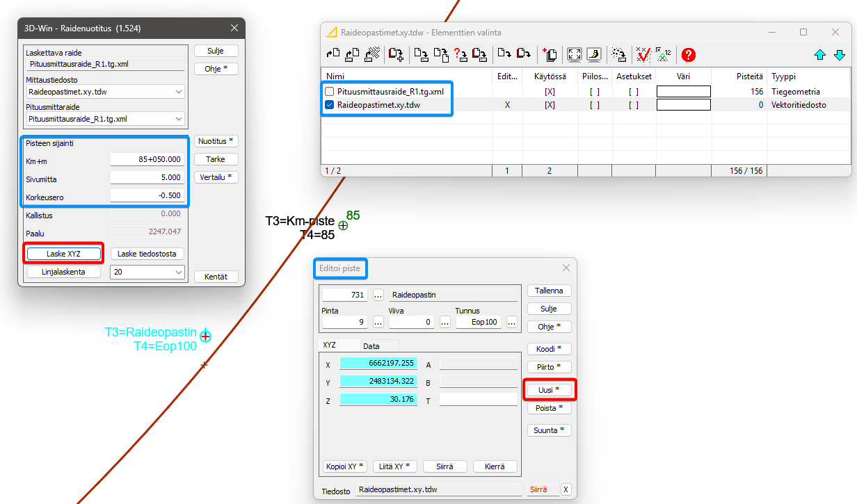
Task: Click the red plus new file icon
Action: point(550,54)
